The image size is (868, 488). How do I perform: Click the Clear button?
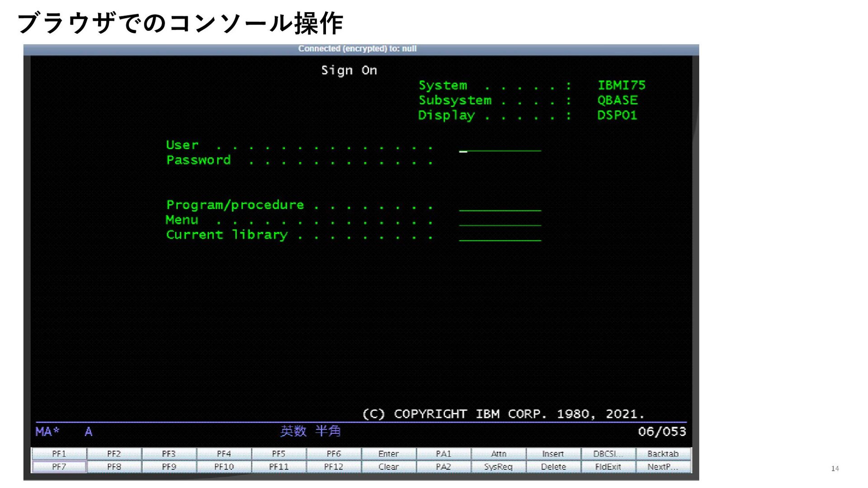point(388,467)
